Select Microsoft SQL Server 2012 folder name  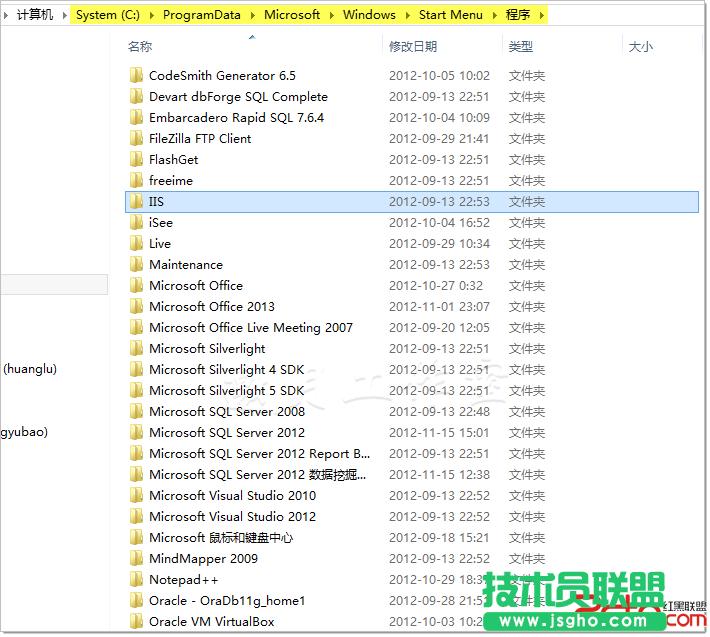point(227,433)
